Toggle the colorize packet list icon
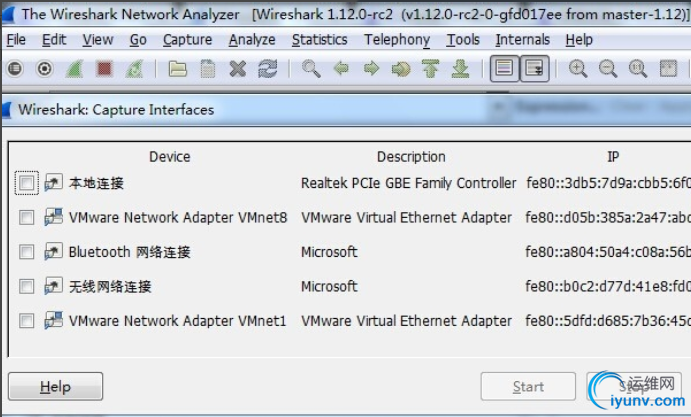 click(505, 69)
